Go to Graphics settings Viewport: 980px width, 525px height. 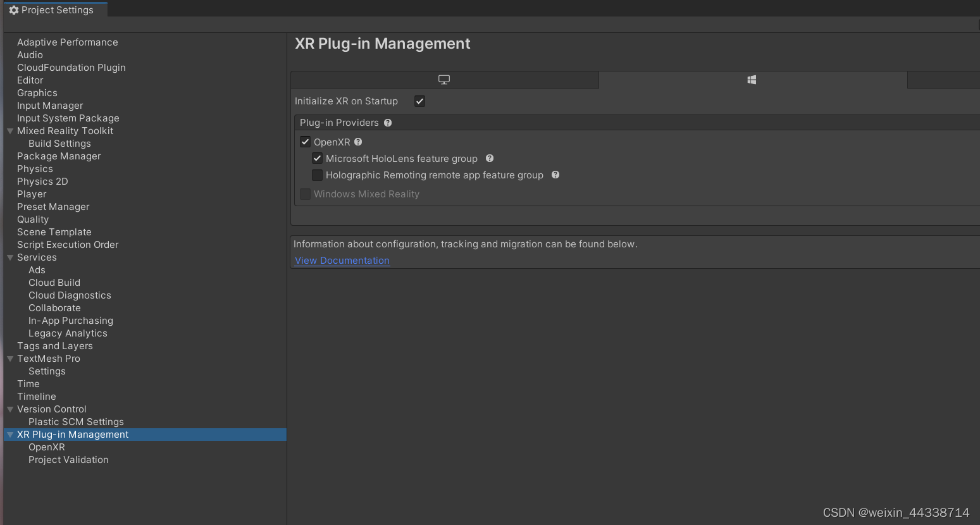coord(37,93)
